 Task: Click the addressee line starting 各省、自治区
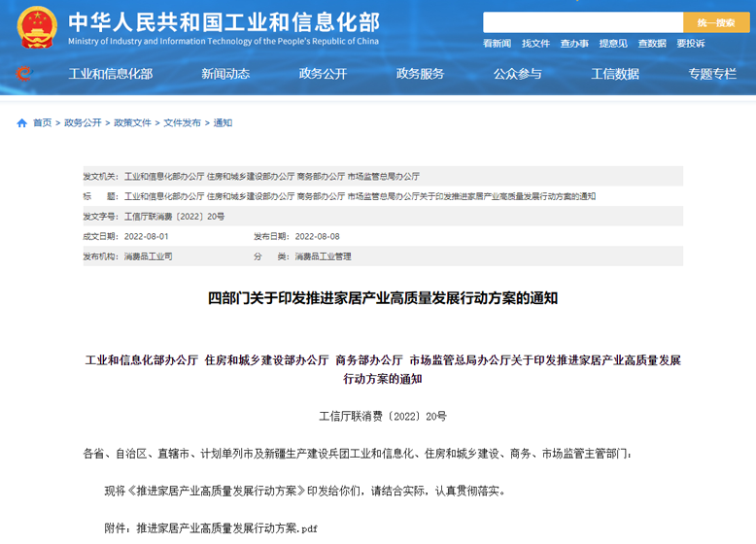tap(358, 454)
